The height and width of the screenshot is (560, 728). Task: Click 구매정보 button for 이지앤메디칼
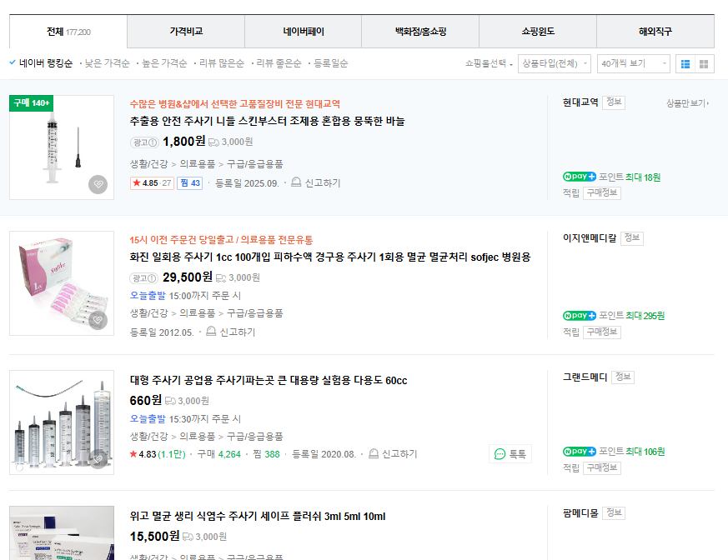coord(601,332)
